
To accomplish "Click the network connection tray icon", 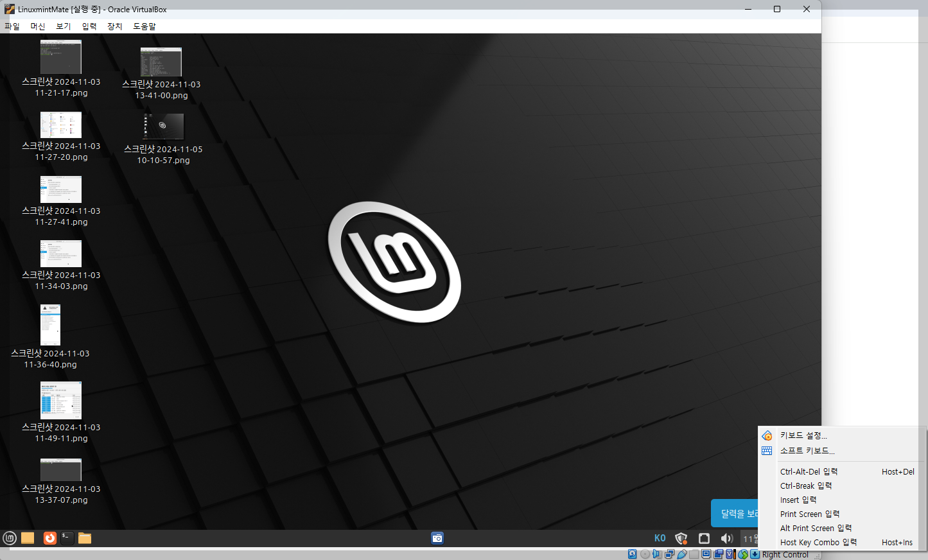I will [x=704, y=538].
